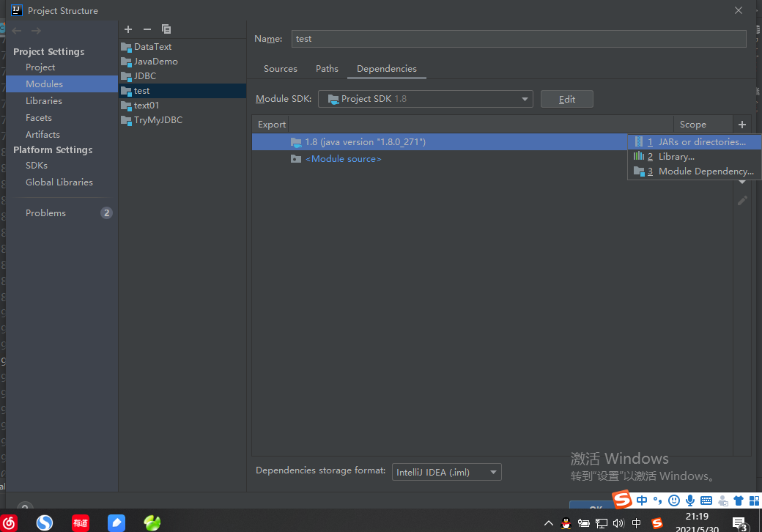Click the Sogou IME logo on floating toolbar
Viewport: 762px width, 532px height.
click(622, 499)
